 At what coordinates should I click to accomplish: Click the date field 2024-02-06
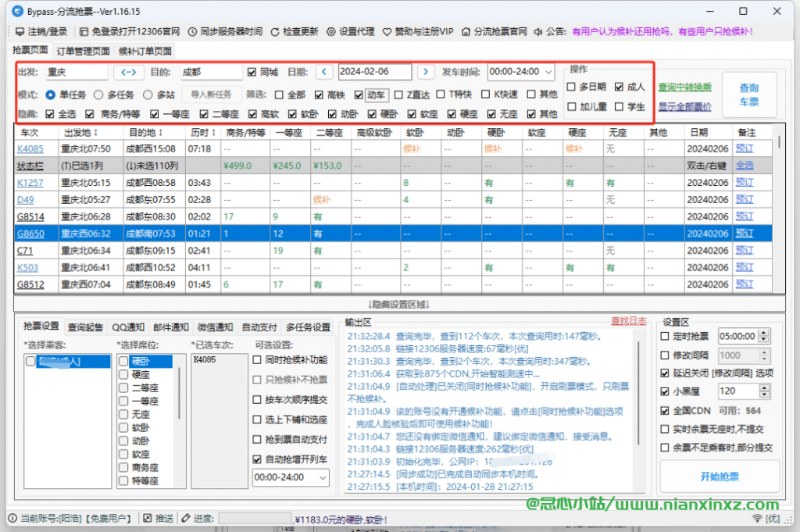pos(375,72)
